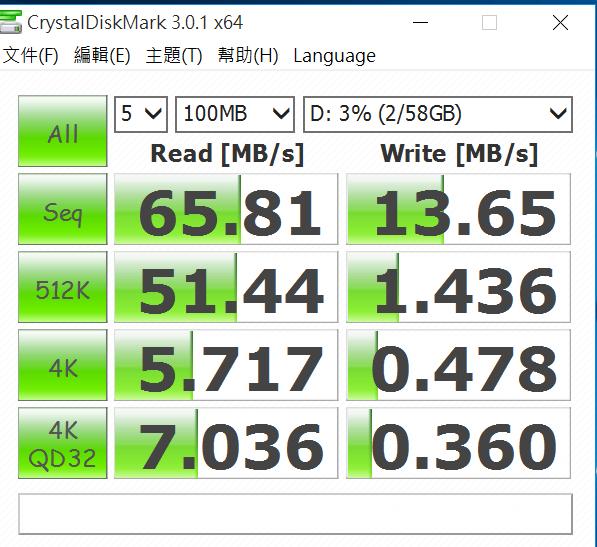Open the test count dropdown showing 5
597x547 pixels.
[x=141, y=114]
